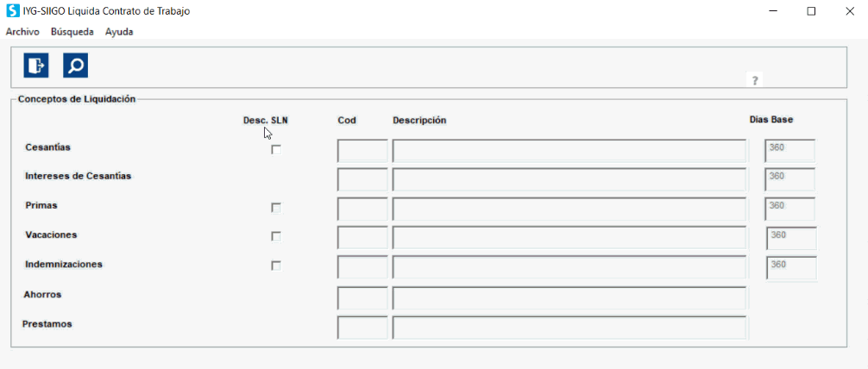
Task: Toggle Desc. SLN checkbox for Vacaciones
Action: tap(276, 236)
